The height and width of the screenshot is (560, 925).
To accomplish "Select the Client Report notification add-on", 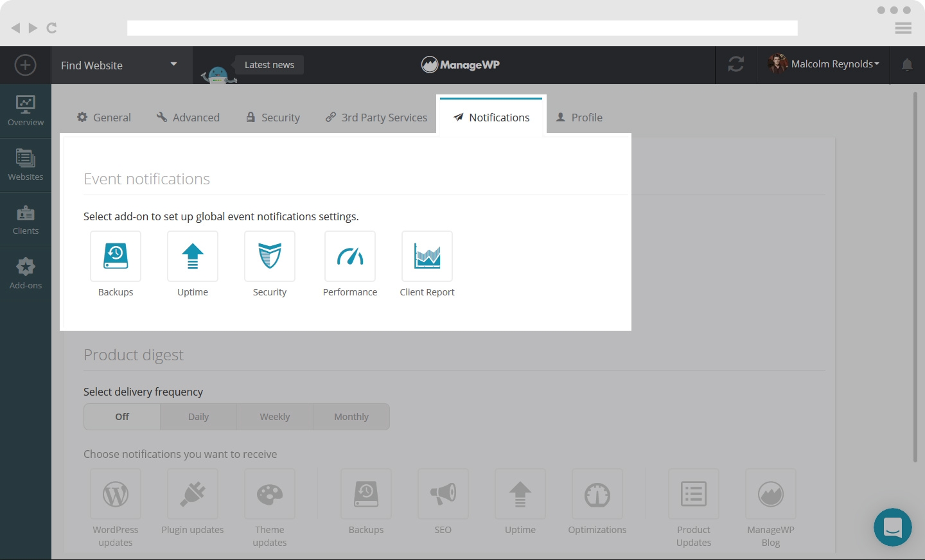I will click(427, 256).
